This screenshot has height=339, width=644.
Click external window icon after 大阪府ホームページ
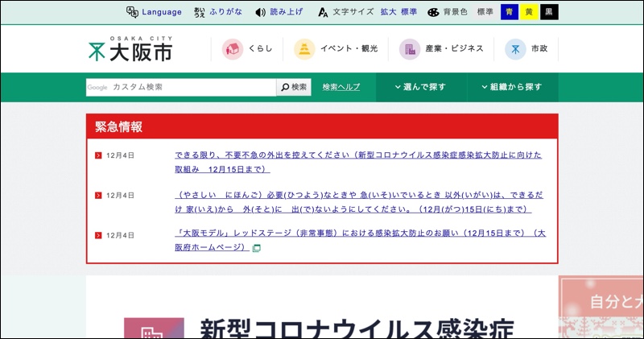(256, 248)
